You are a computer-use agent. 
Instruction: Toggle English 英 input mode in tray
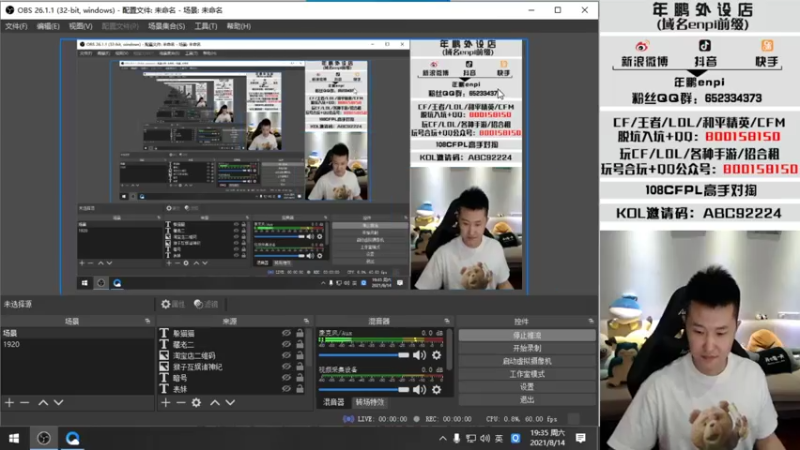(x=499, y=438)
